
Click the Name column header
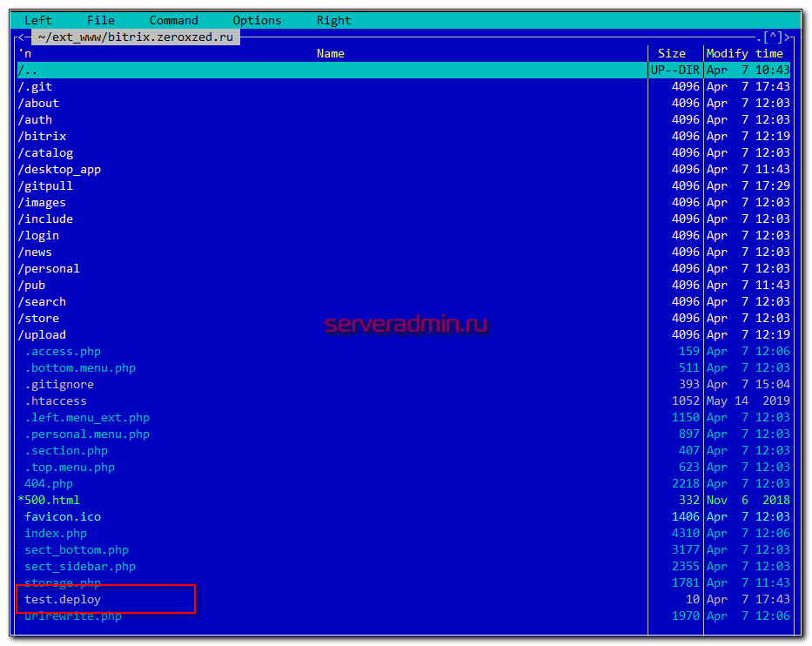[331, 54]
